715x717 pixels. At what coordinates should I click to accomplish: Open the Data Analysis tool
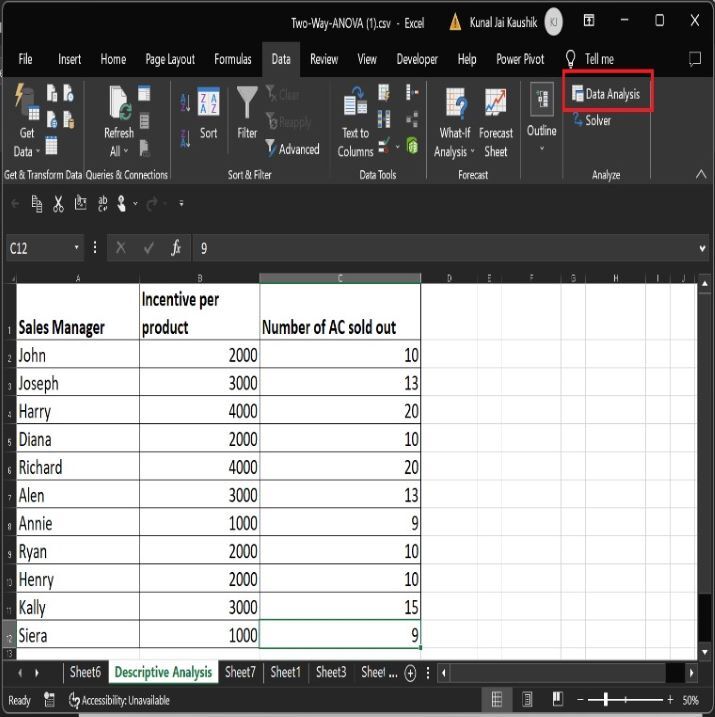[x=611, y=94]
